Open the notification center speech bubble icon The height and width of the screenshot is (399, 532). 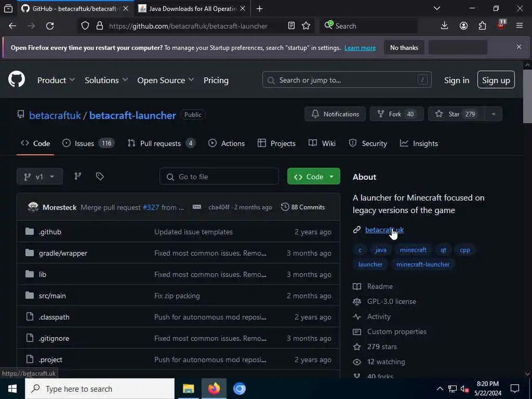(x=515, y=389)
